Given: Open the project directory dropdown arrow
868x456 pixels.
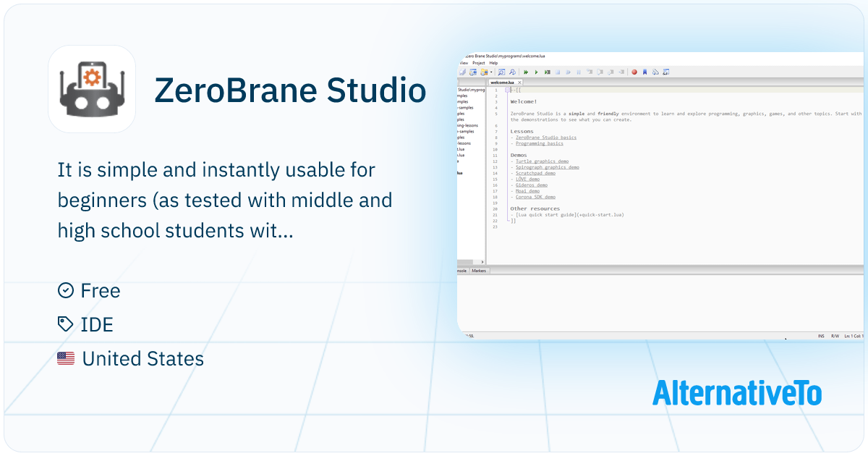Looking at the screenshot, I should click(x=490, y=71).
